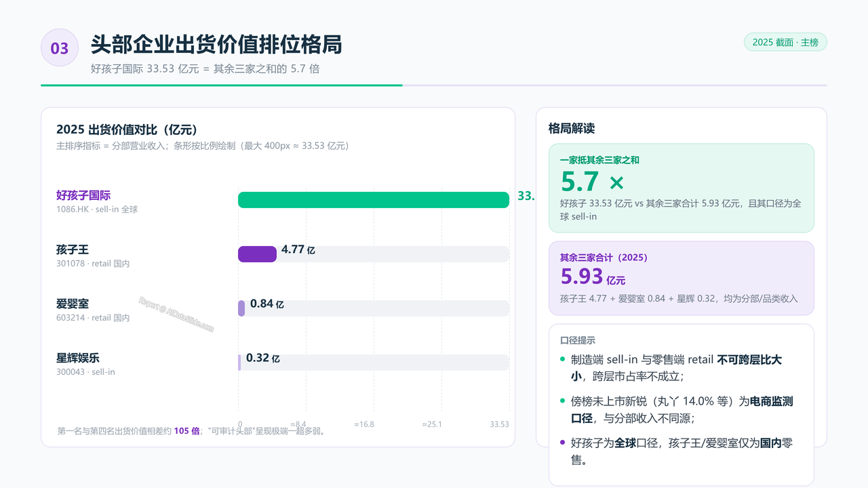Click the ticker text 301078 · retail 国内
This screenshot has height=488, width=868.
(x=93, y=264)
